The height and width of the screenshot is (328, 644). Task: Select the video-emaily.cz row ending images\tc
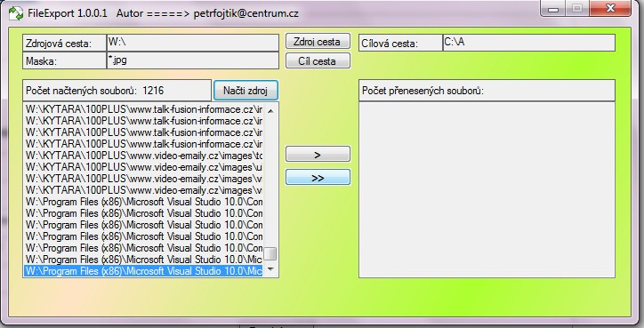pos(144,156)
